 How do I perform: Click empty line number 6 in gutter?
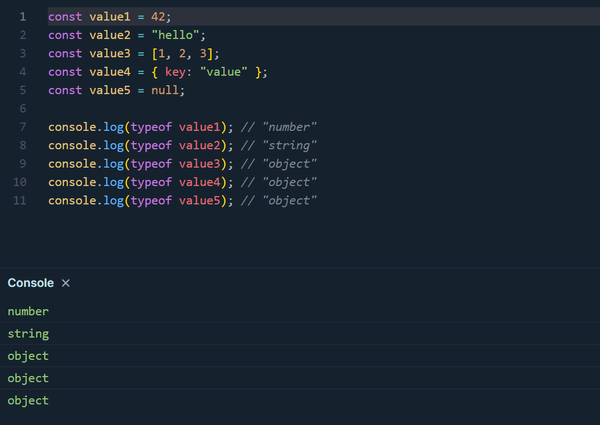point(23,109)
